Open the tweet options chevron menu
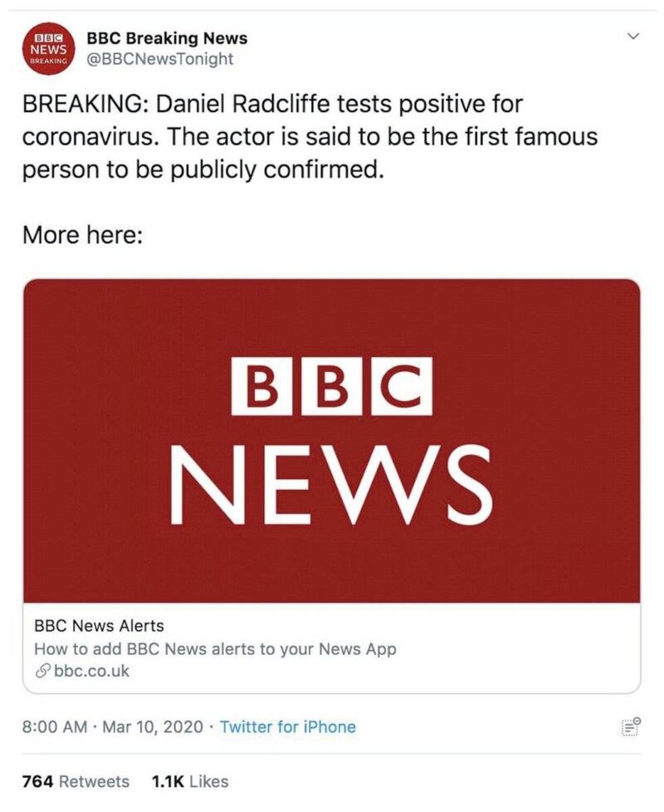 point(633,37)
